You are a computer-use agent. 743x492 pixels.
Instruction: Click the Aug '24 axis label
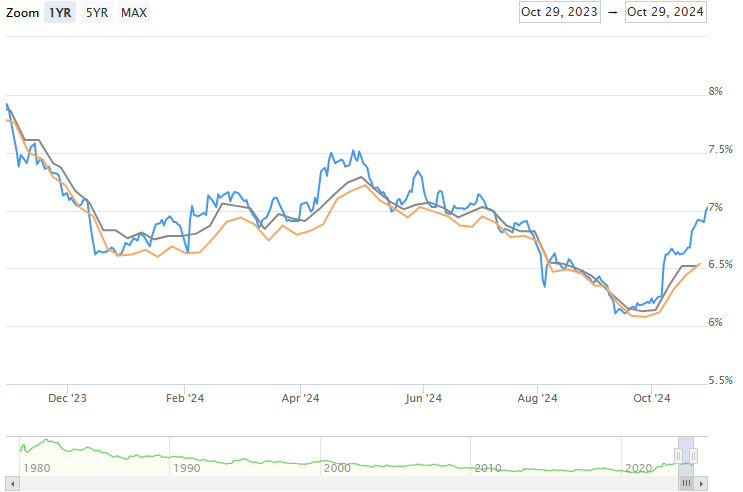[537, 398]
